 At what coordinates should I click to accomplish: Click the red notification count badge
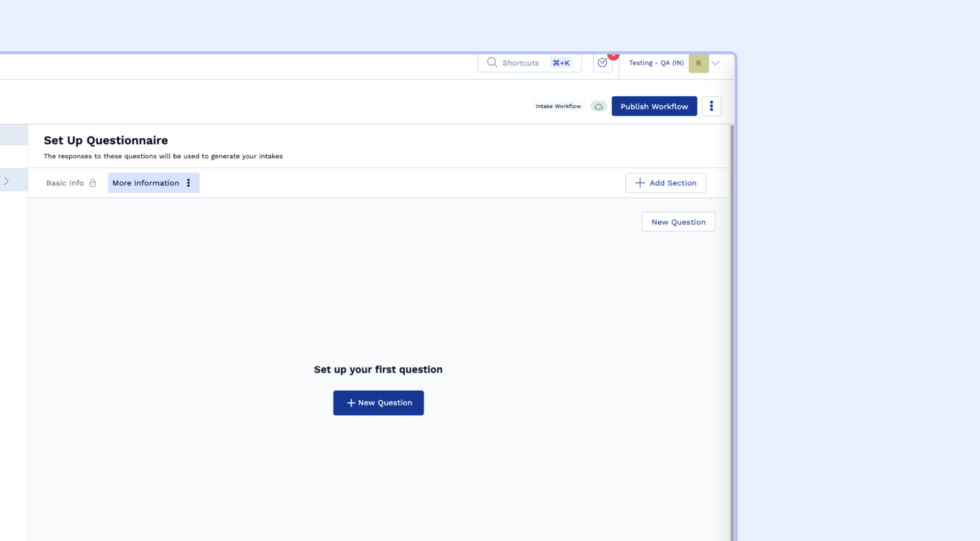[x=613, y=56]
